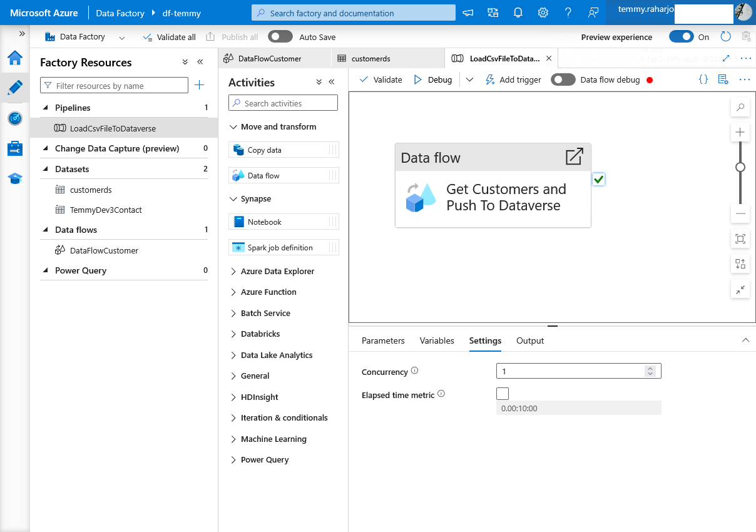
Task: Check the Elapsed time metric checkbox
Action: pyautogui.click(x=503, y=394)
